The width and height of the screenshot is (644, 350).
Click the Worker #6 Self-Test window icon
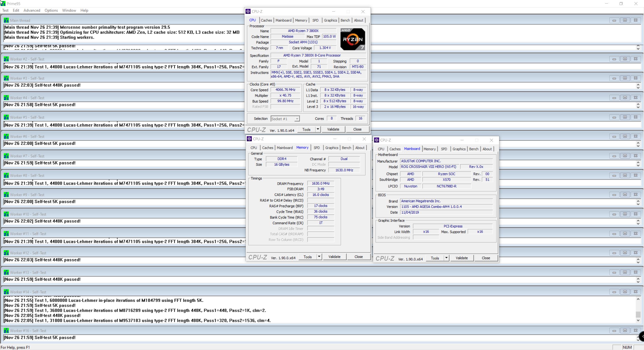[6, 136]
